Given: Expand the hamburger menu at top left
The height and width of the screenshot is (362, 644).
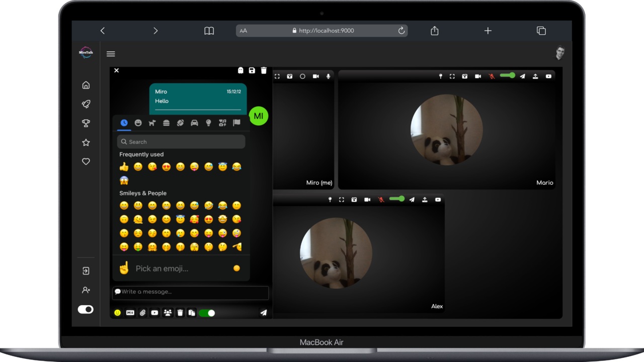Looking at the screenshot, I should click(x=111, y=53).
